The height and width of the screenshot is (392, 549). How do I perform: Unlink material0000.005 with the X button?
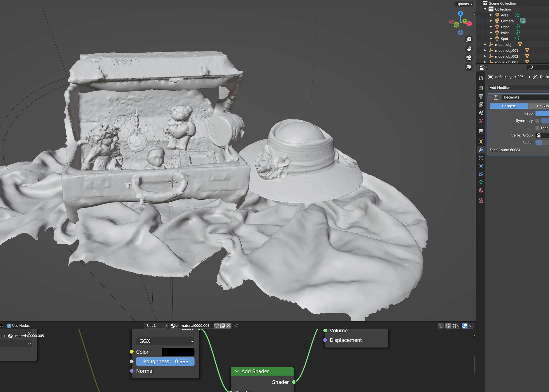(228, 326)
